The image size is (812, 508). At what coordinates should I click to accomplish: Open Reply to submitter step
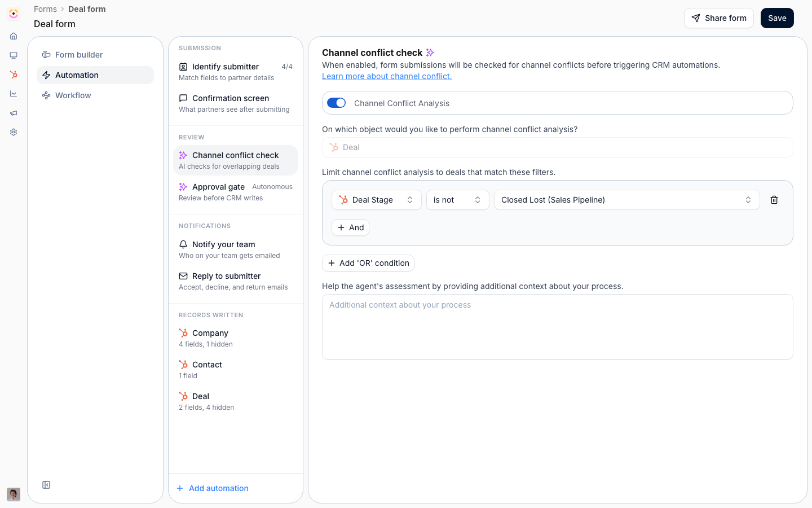coord(236,281)
